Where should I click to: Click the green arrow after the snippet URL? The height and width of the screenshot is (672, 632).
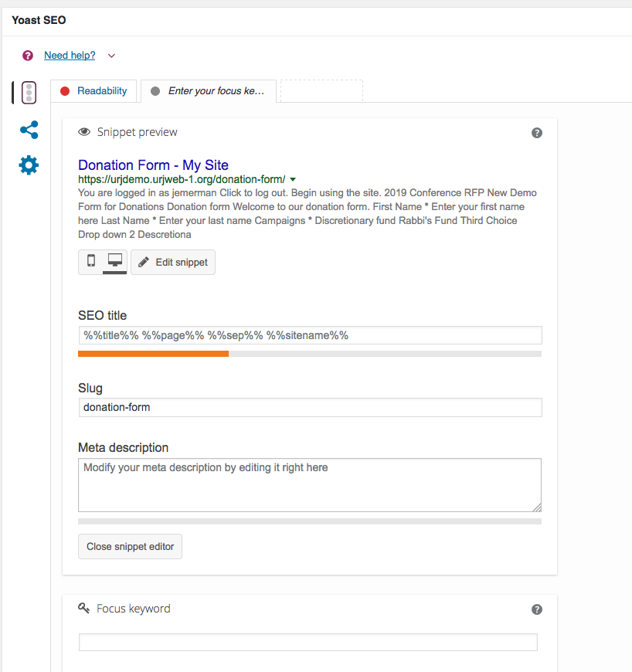(293, 179)
